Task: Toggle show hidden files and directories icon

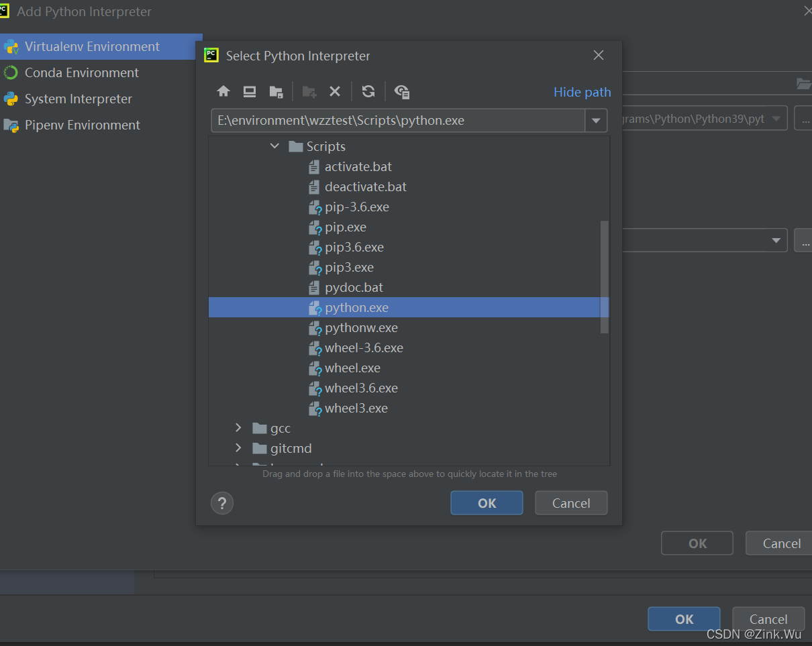Action: coord(402,92)
